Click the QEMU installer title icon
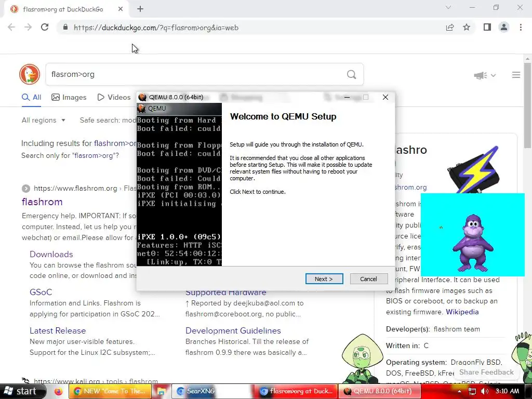Image resolution: width=532 pixels, height=399 pixels. (x=142, y=97)
